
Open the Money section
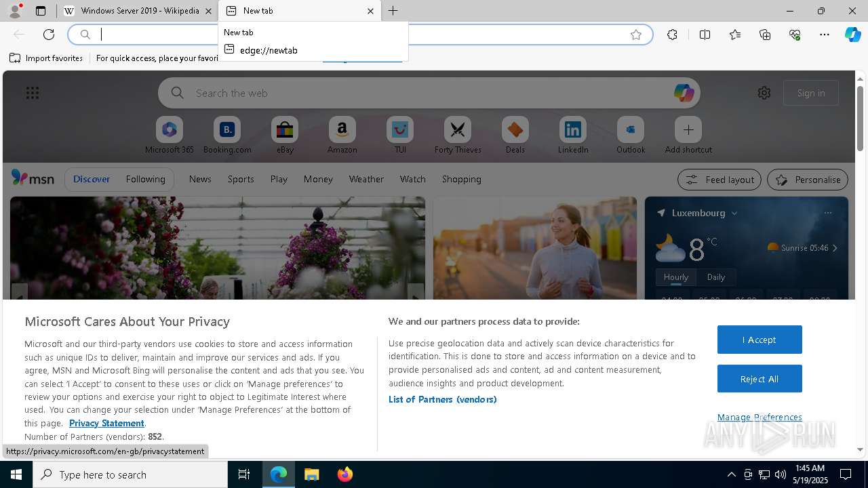318,179
